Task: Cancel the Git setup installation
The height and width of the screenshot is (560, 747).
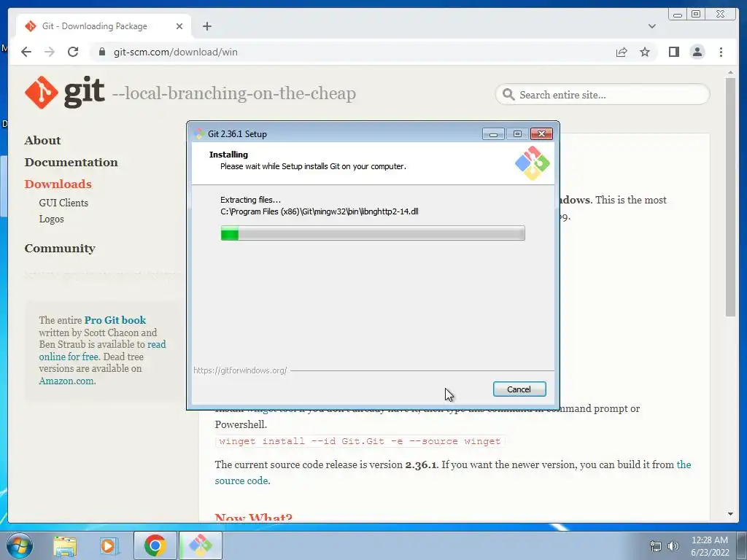Action: pyautogui.click(x=519, y=389)
